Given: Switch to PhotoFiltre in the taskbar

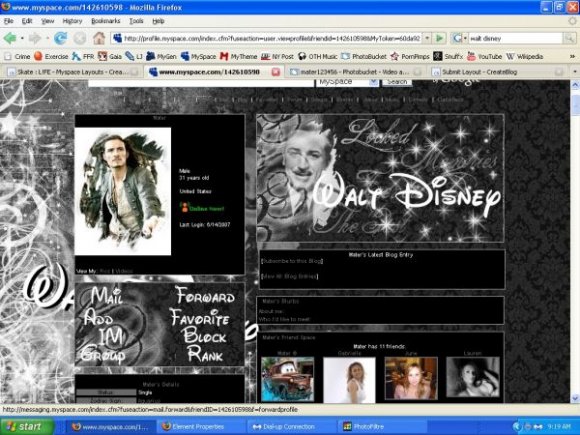Looking at the screenshot, I should tap(381, 426).
